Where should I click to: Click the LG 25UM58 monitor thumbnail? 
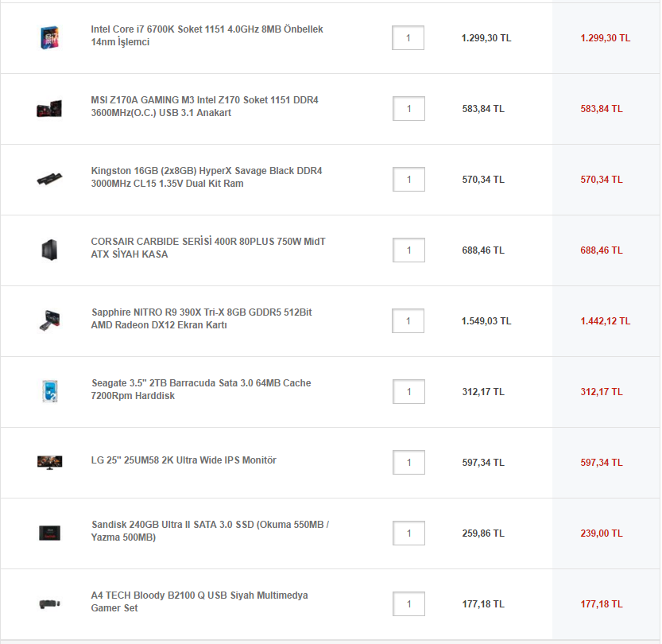point(50,463)
